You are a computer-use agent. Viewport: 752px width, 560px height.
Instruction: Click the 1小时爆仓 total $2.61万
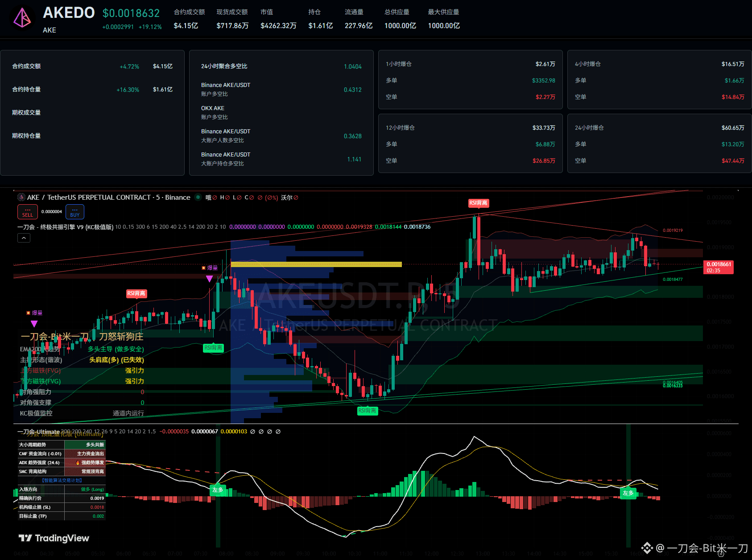click(x=545, y=64)
